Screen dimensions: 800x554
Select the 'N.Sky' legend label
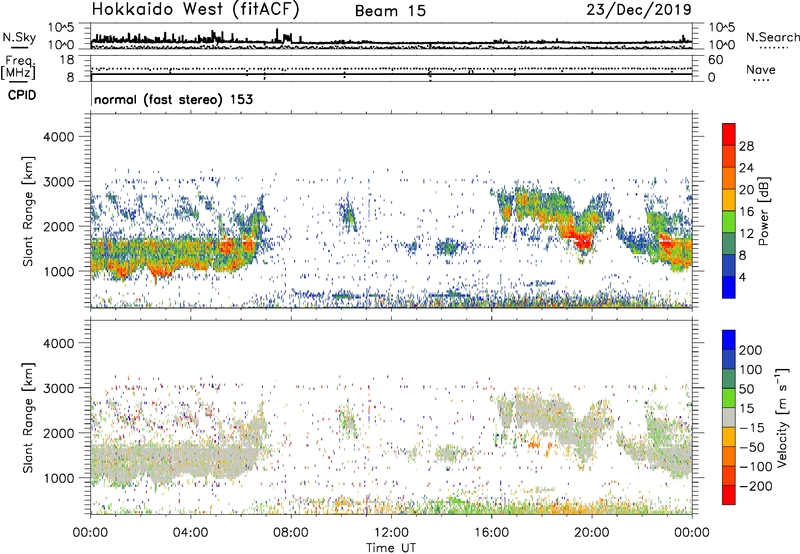19,37
